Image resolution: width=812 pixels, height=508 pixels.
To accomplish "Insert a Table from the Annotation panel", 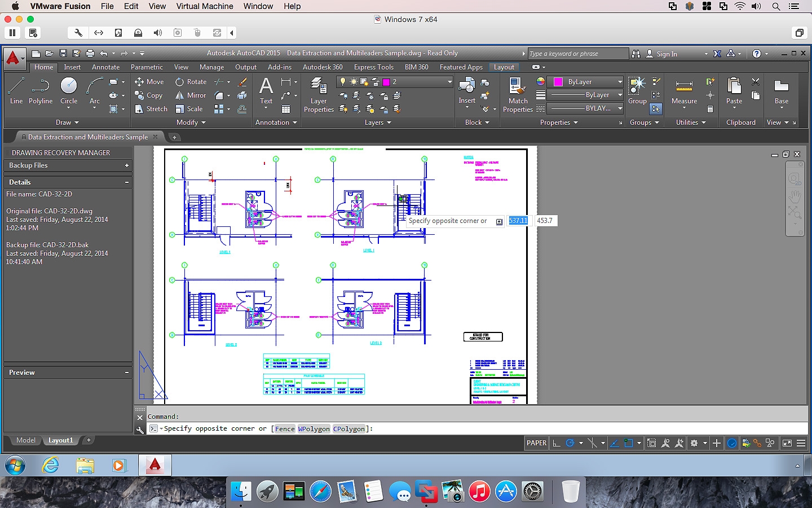I will pos(286,109).
